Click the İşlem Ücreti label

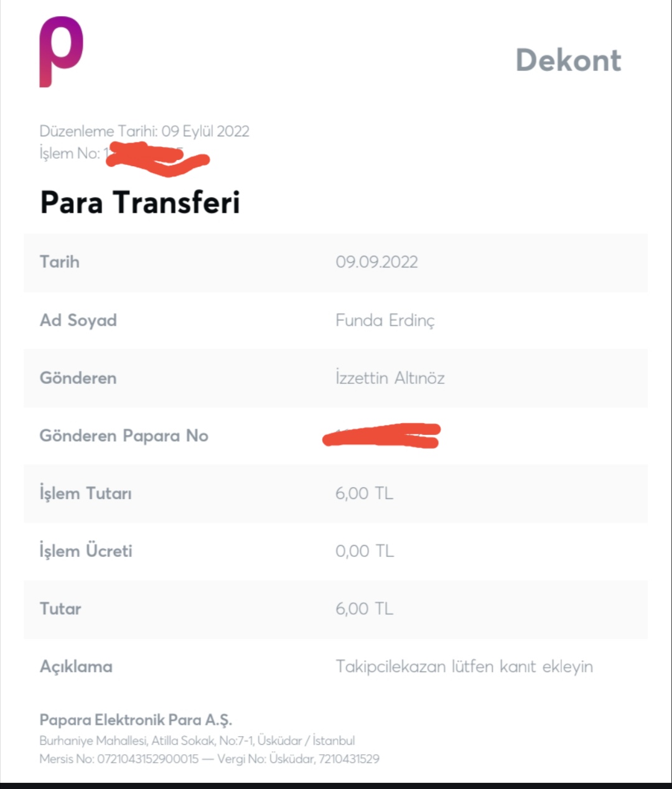[86, 551]
